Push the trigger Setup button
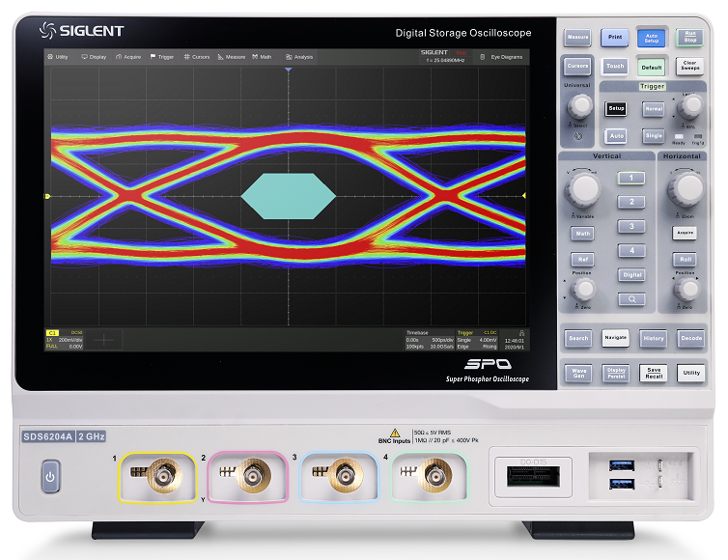728x560 pixels. (x=616, y=109)
